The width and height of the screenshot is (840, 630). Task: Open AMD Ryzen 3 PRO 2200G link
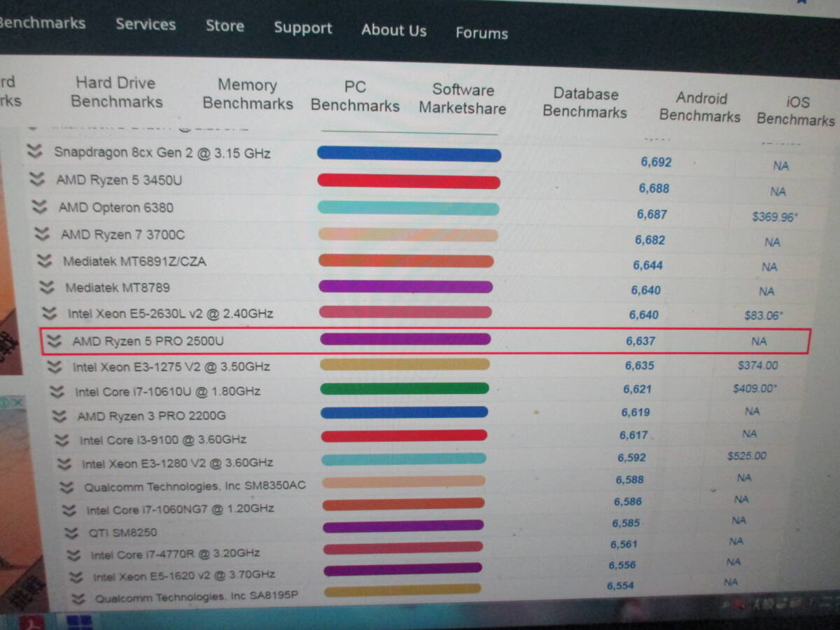152,416
